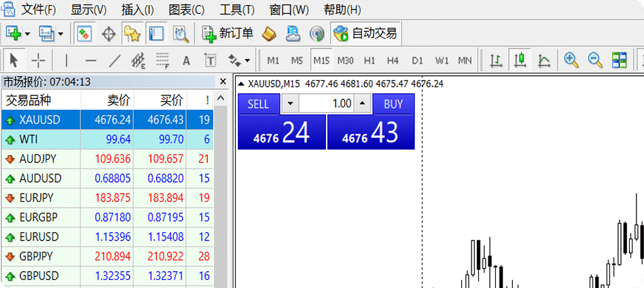Increase lot volume with up arrow
Viewport: 644px width, 288px height.
click(x=363, y=104)
